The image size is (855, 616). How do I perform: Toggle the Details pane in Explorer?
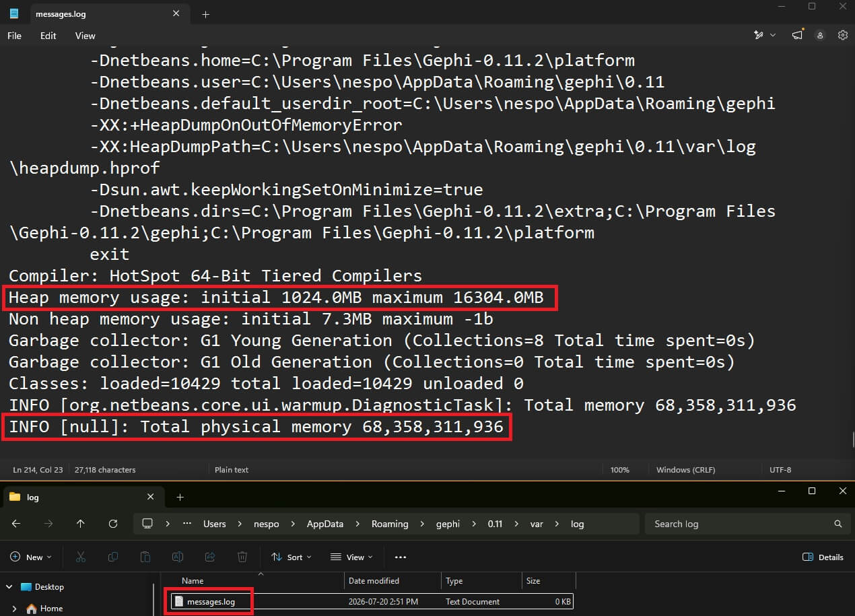[x=823, y=557]
